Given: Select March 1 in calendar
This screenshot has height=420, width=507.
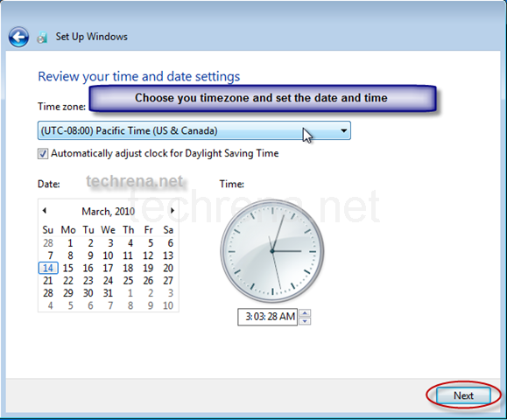Looking at the screenshot, I should point(70,243).
